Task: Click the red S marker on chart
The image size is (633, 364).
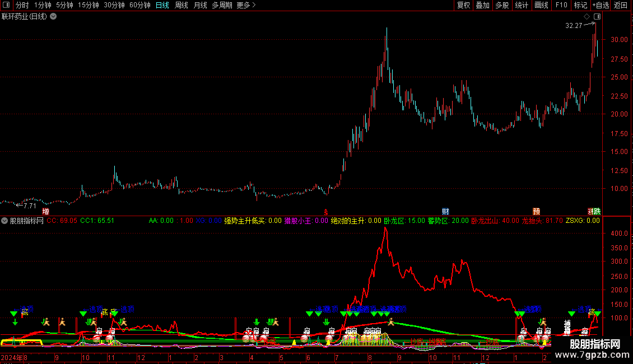Action: 326,212
